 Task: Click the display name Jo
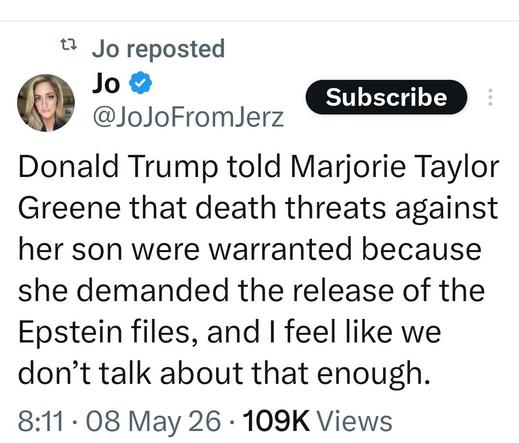[x=106, y=83]
